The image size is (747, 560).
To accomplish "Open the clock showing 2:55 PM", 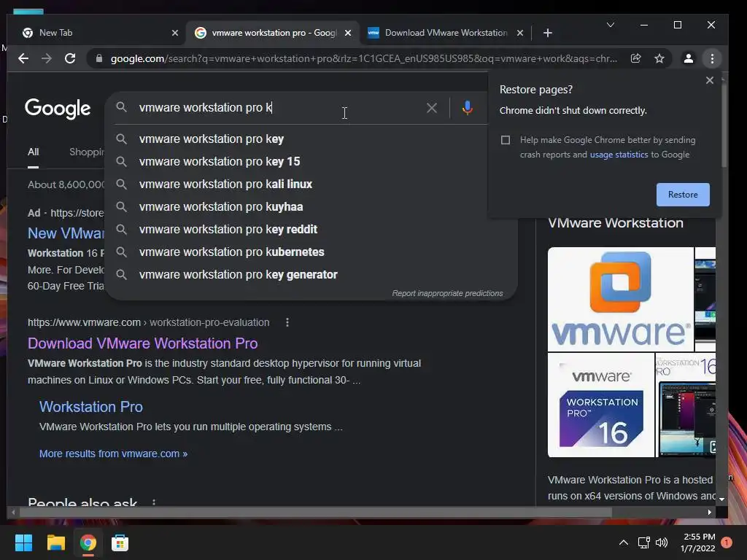I will tap(698, 542).
